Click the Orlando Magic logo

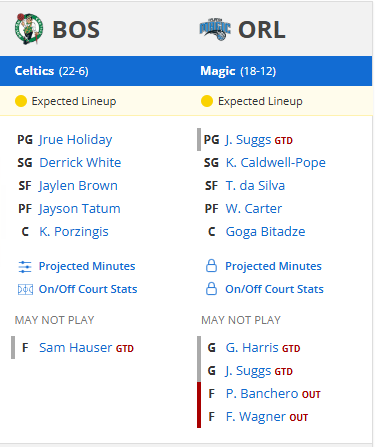(x=215, y=30)
